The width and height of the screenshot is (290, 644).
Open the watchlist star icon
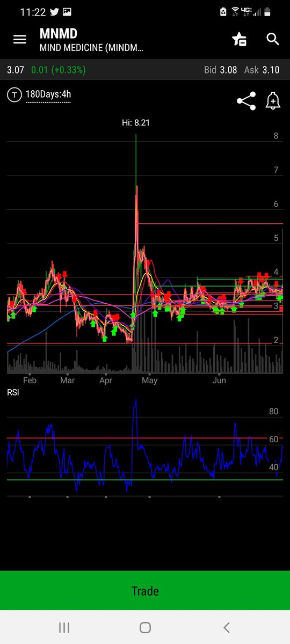pyautogui.click(x=239, y=39)
